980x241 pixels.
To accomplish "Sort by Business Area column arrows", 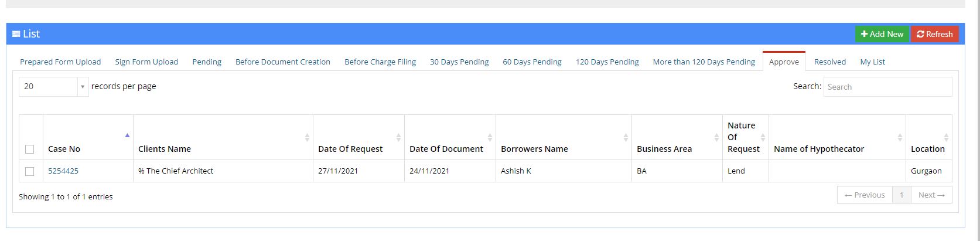I will pos(716,137).
